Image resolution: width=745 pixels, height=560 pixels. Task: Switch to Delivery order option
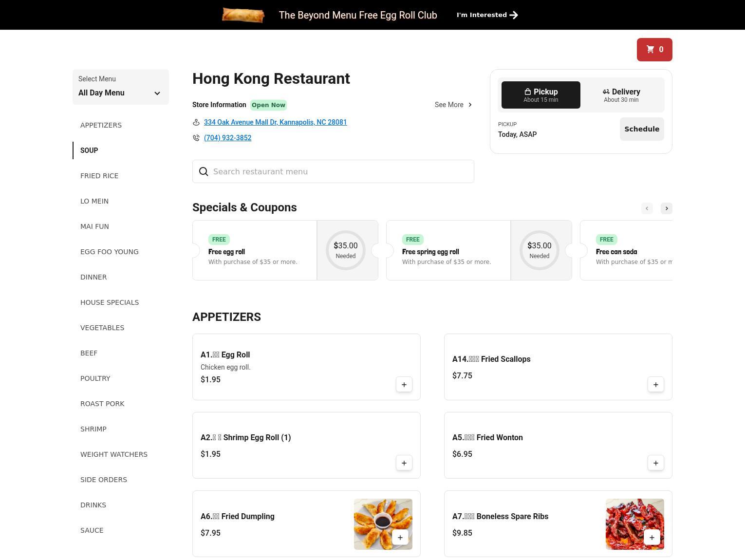(x=621, y=95)
